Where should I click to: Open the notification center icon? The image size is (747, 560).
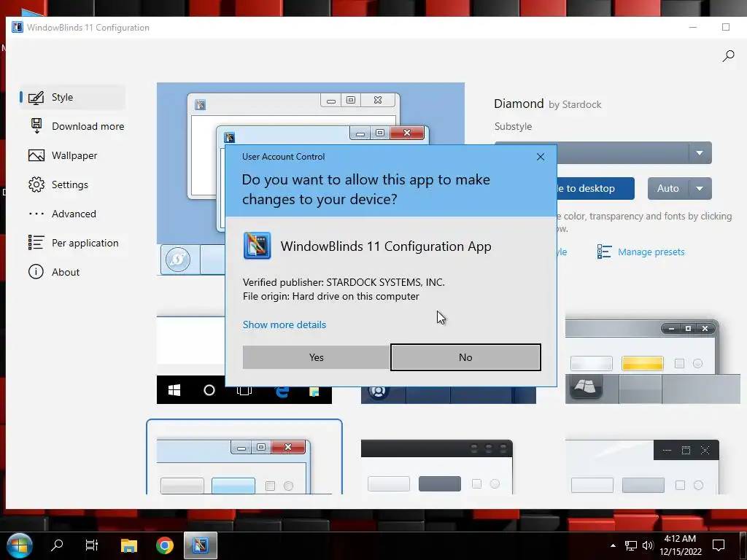(x=718, y=545)
